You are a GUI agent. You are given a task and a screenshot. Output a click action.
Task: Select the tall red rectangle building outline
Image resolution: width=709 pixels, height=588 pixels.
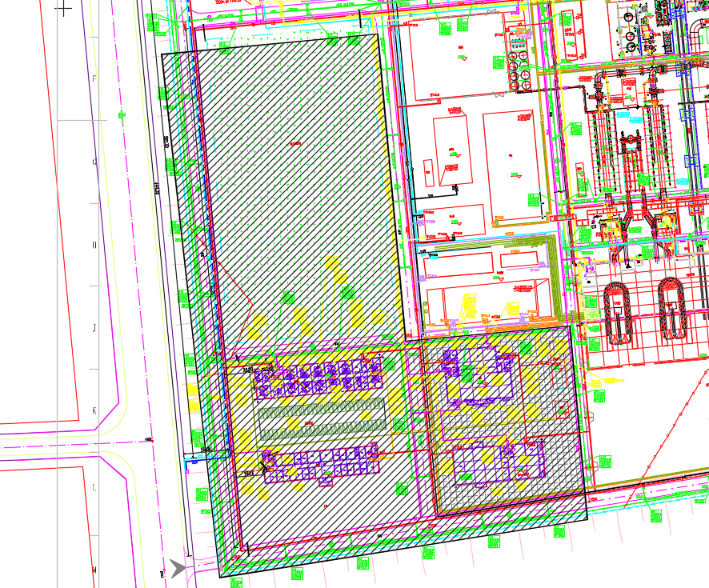click(x=512, y=166)
